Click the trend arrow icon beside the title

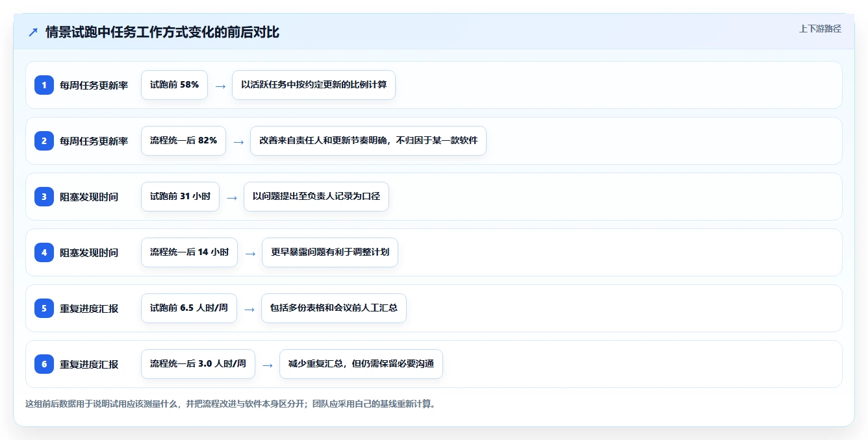[32, 32]
